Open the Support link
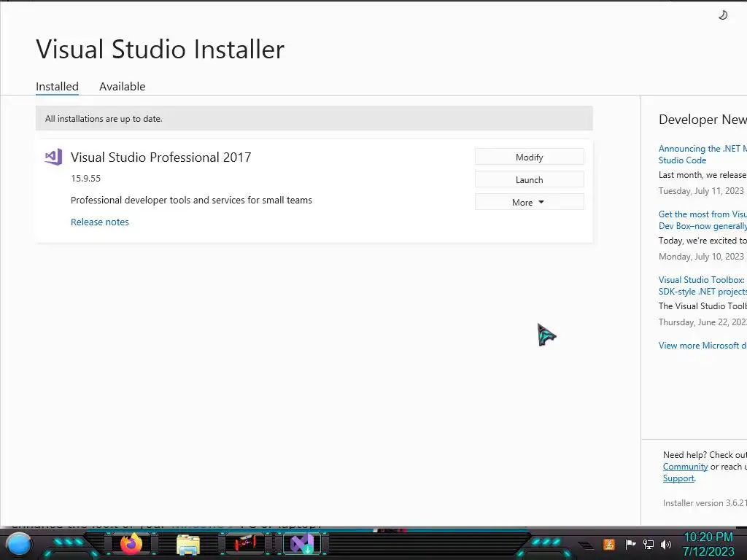747x560 pixels. point(678,478)
